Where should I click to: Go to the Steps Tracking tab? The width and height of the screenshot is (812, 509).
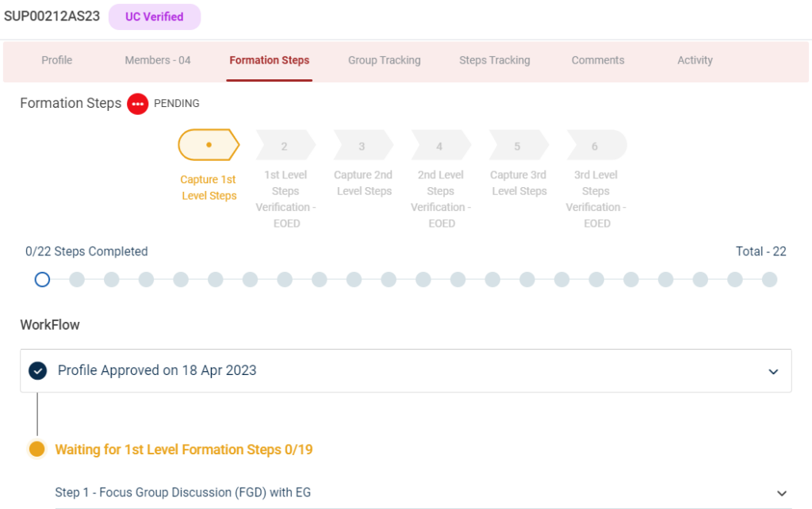[x=495, y=60]
